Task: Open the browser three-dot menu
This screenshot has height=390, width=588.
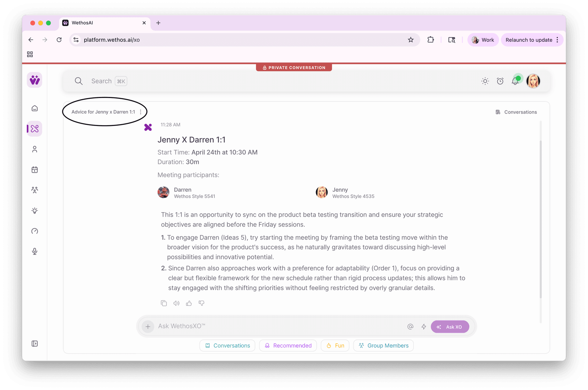Action: point(557,40)
